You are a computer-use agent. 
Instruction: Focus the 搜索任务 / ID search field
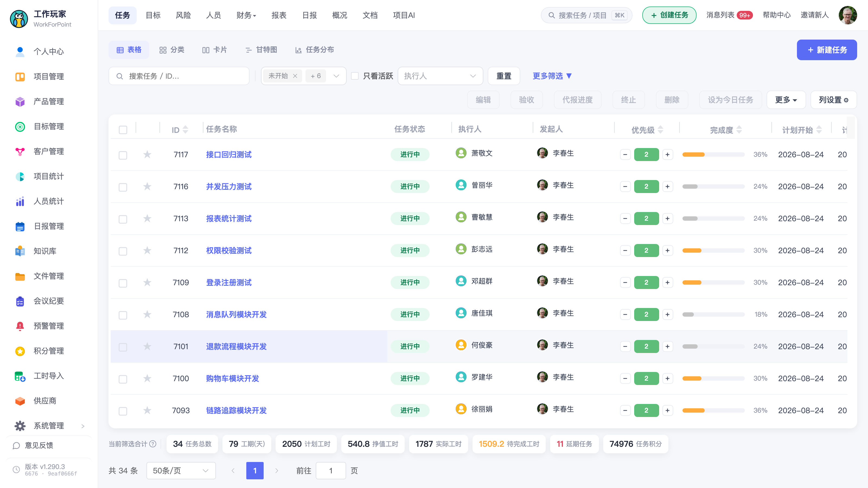click(179, 76)
